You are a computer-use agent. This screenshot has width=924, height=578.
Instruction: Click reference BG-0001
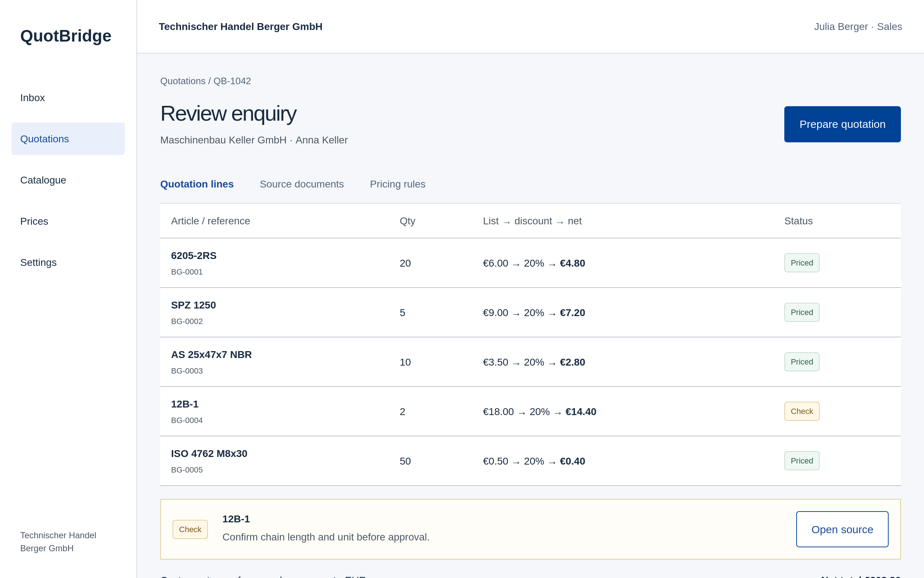(x=187, y=272)
